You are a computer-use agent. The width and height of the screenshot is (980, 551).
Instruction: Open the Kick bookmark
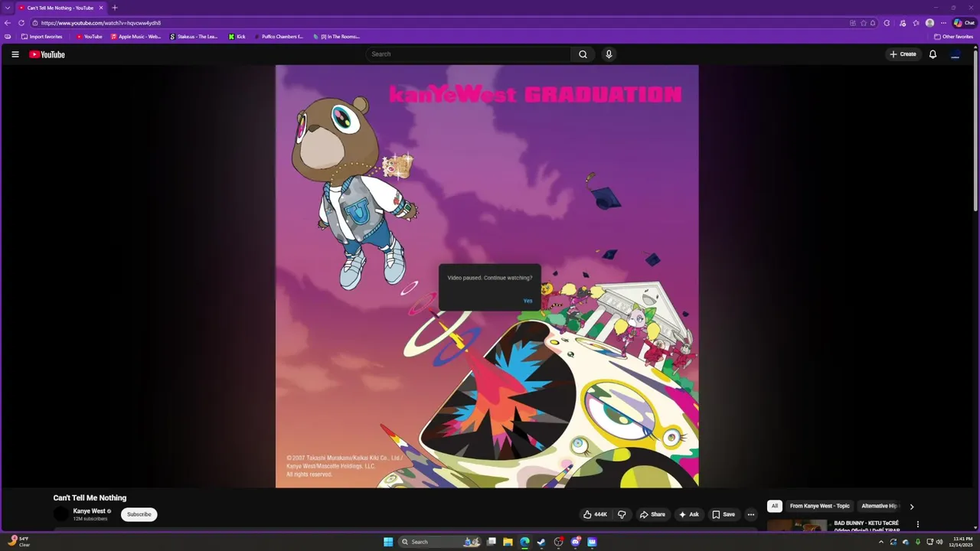pos(237,37)
